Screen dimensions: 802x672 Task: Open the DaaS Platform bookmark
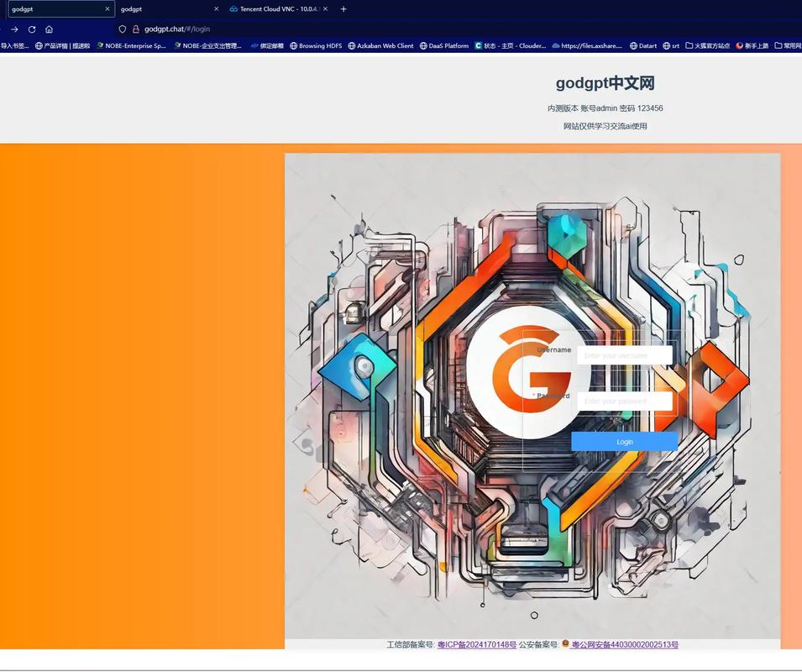click(444, 45)
